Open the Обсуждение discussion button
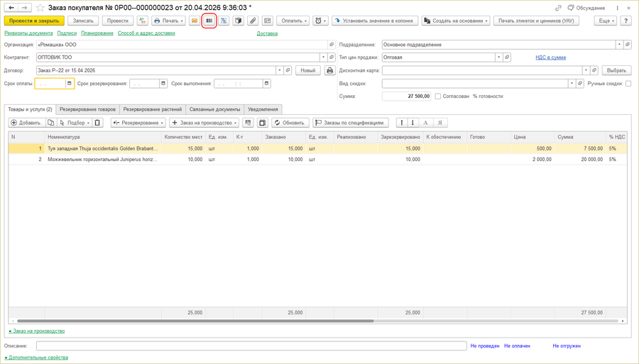 (586, 8)
